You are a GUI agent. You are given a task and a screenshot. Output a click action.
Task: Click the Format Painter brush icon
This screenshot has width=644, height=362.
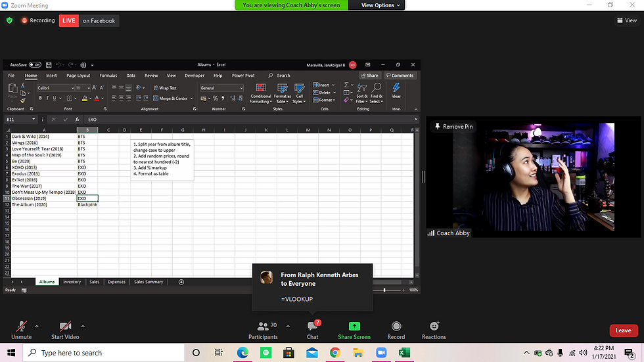(x=22, y=101)
